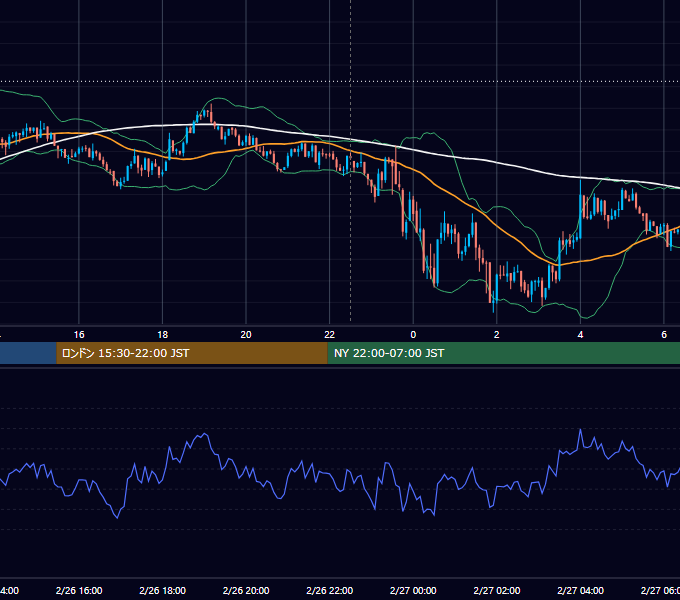Click the hour label 2 on the upper chart's time axis
680x600 pixels.
pyautogui.click(x=497, y=335)
